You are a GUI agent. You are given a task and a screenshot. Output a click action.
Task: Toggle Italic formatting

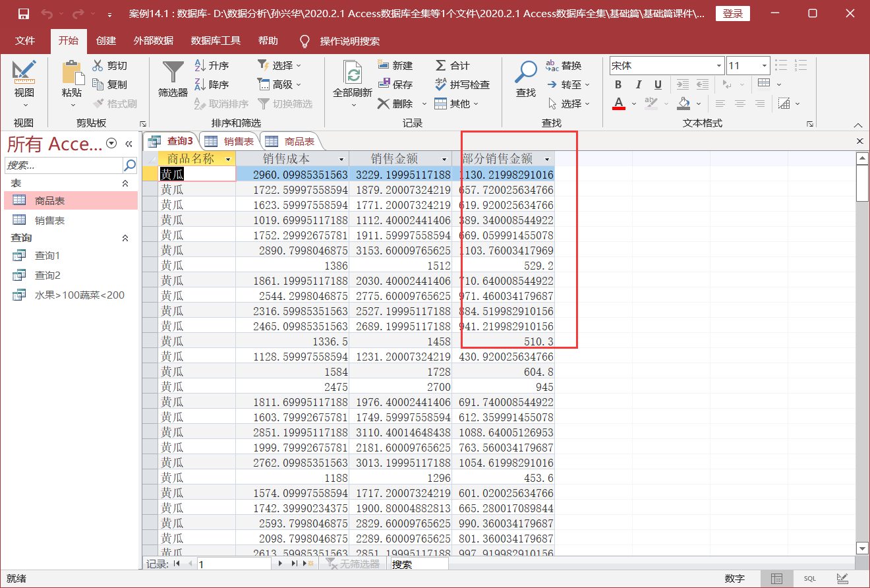click(638, 84)
